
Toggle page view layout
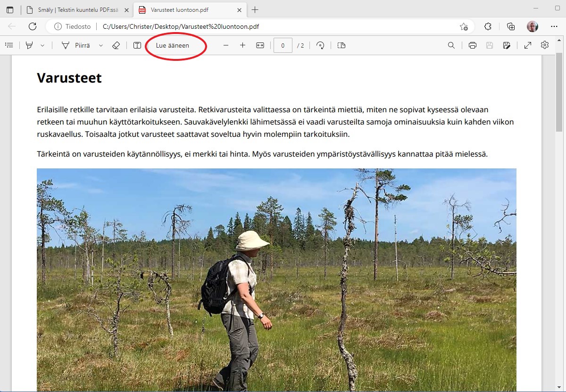pyautogui.click(x=342, y=45)
